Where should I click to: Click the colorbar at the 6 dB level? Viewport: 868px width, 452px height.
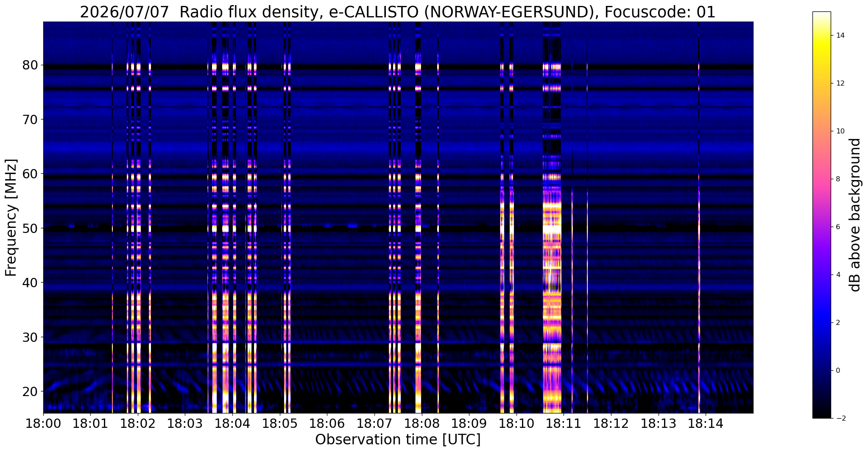(x=821, y=227)
